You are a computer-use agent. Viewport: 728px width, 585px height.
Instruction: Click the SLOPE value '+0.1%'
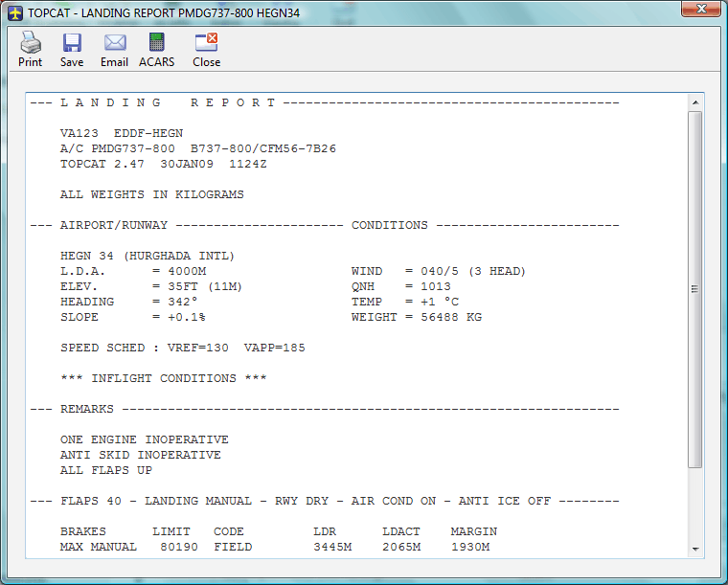click(x=187, y=317)
